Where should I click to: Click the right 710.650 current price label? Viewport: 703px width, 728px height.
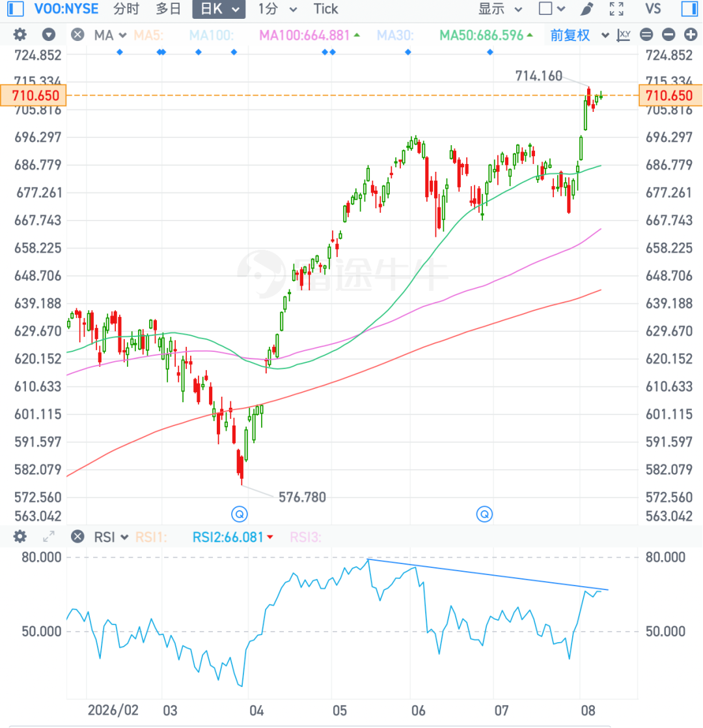point(670,96)
